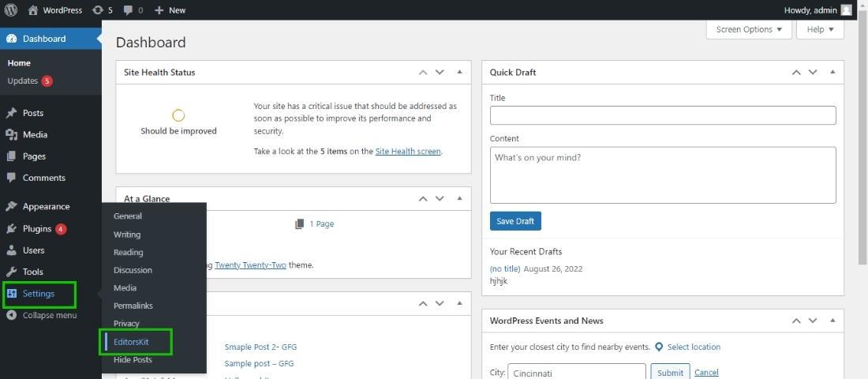
Task: Click the comments bubble in admin bar
Action: pos(129,10)
